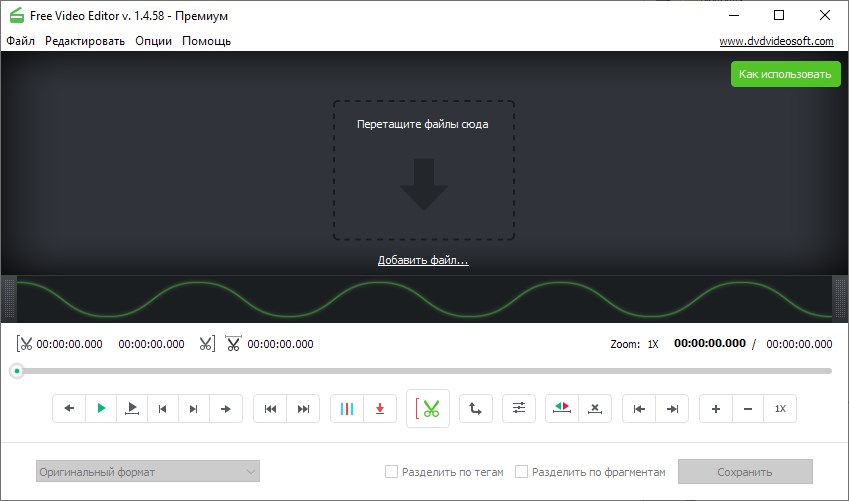Open the Файл menu

tap(21, 41)
